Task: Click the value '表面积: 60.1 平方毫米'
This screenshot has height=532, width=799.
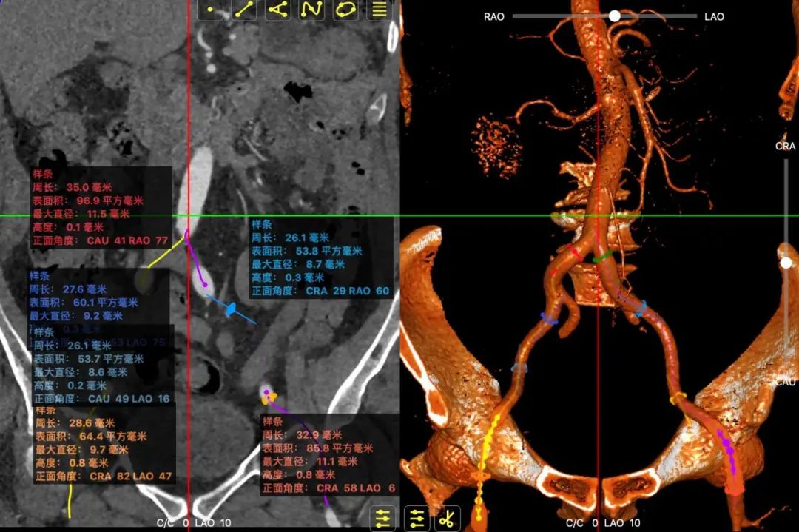Action: 84,302
